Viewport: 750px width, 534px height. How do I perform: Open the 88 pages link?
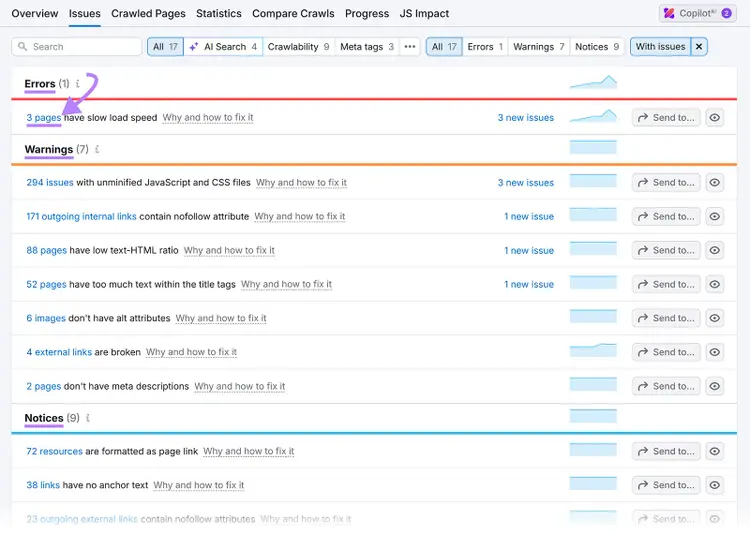click(46, 250)
